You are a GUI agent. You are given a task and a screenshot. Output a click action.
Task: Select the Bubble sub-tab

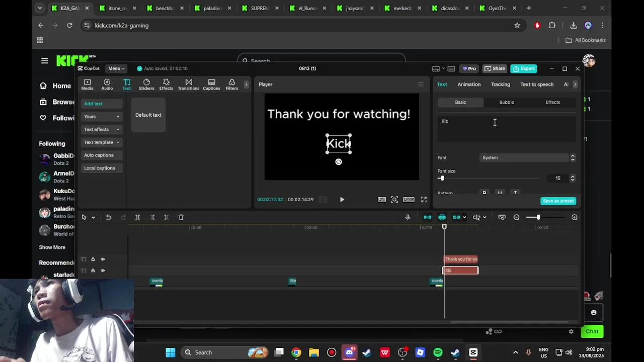507,102
